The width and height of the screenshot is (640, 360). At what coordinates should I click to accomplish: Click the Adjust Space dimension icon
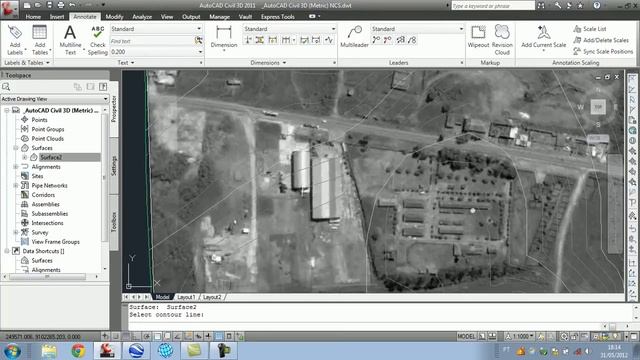click(x=260, y=40)
